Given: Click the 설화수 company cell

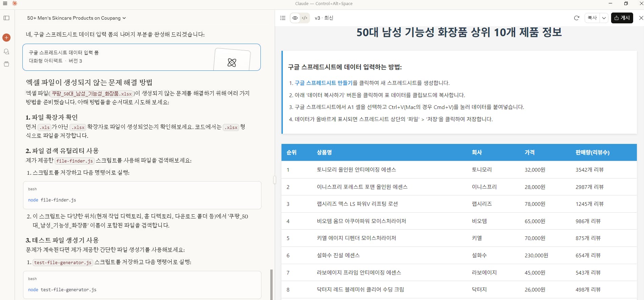Looking at the screenshot, I should (479, 255).
